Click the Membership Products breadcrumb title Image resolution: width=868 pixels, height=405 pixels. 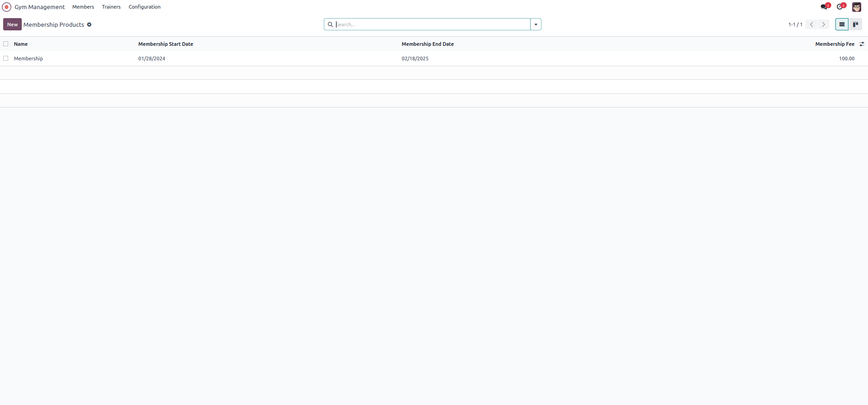[x=54, y=24]
